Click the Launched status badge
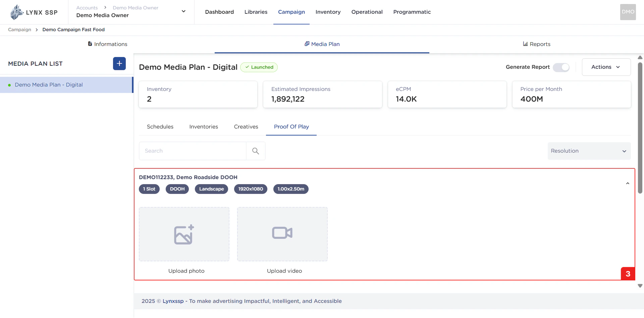644x318 pixels. click(x=259, y=67)
